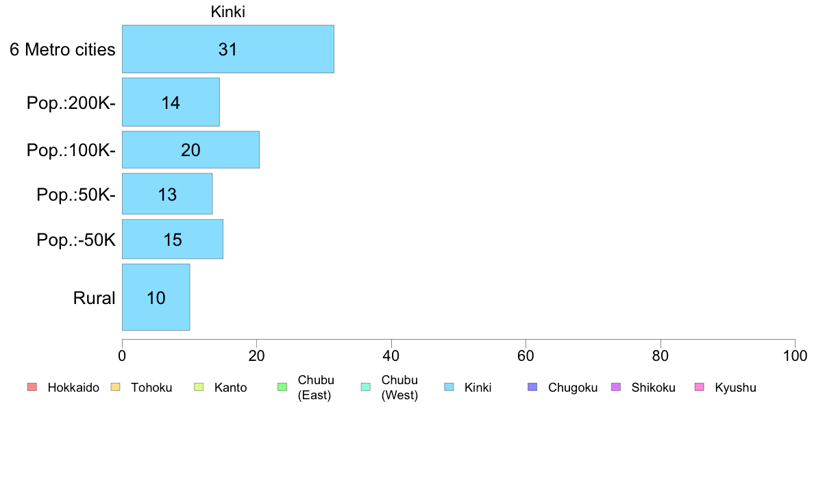Click the 100 tick label on axis
The width and height of the screenshot is (814, 504).
[x=795, y=355]
